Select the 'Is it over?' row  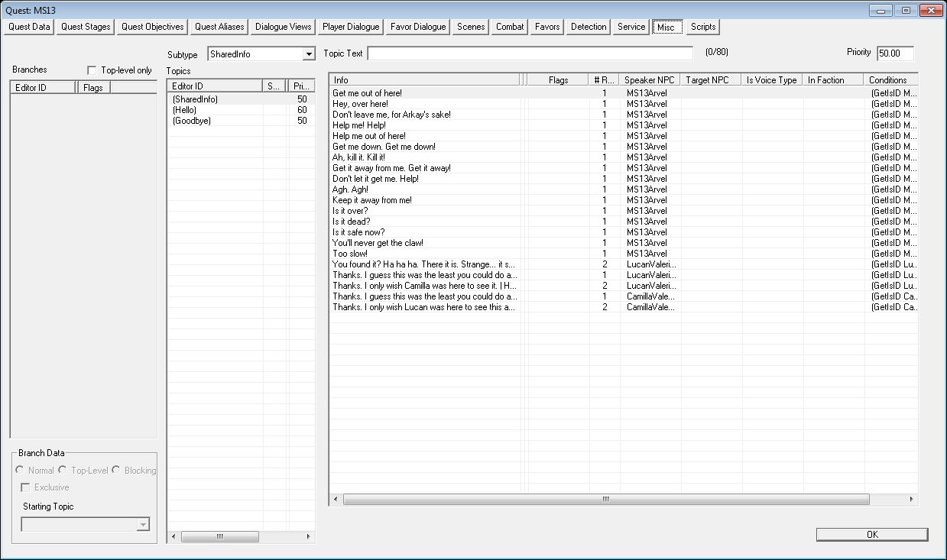(x=623, y=211)
